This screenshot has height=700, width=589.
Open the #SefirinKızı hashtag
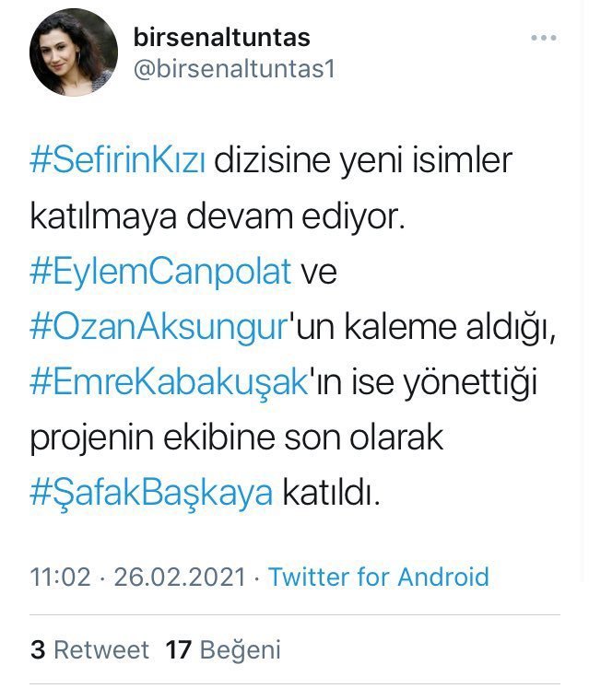click(119, 161)
